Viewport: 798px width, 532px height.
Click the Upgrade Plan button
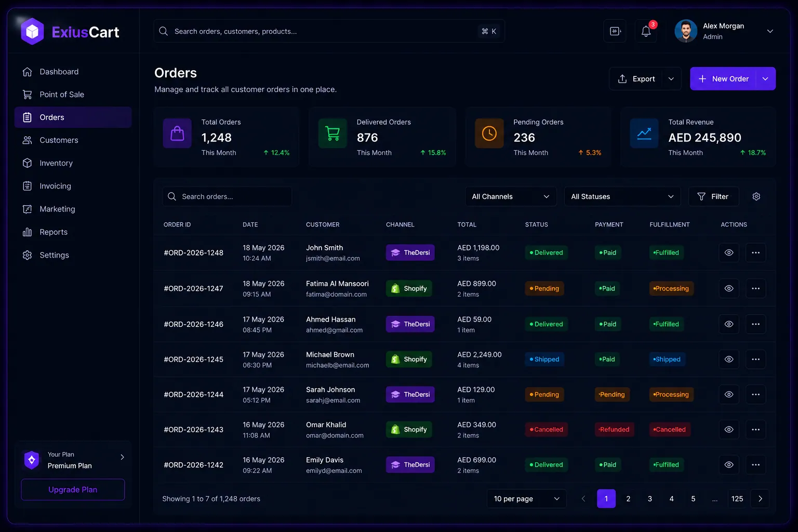(73, 489)
